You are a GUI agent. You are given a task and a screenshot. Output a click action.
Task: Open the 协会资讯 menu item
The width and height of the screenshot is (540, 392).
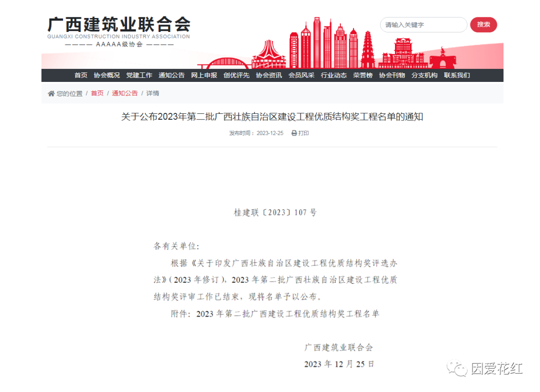(269, 75)
